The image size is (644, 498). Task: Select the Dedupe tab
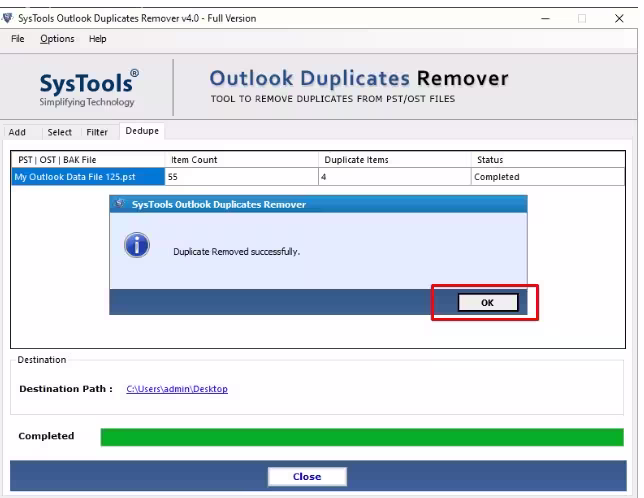pos(142,131)
